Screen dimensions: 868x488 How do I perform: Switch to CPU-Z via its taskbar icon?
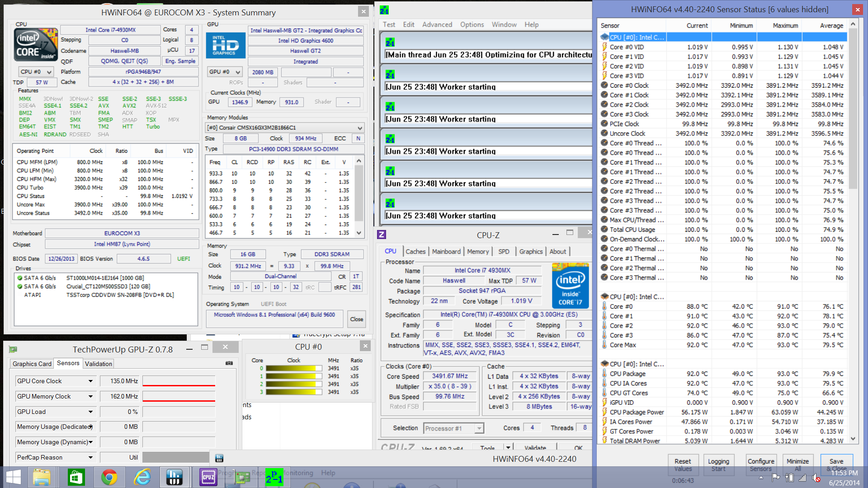pyautogui.click(x=208, y=477)
